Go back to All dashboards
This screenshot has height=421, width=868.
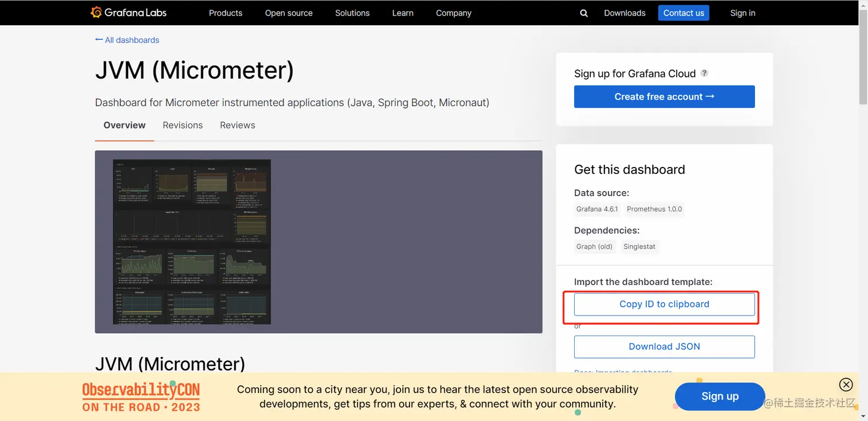pos(127,40)
